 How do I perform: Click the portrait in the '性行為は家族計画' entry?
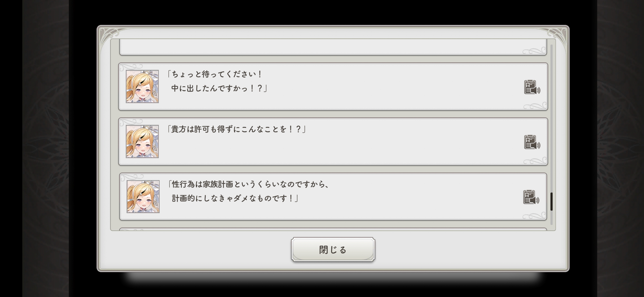click(143, 197)
